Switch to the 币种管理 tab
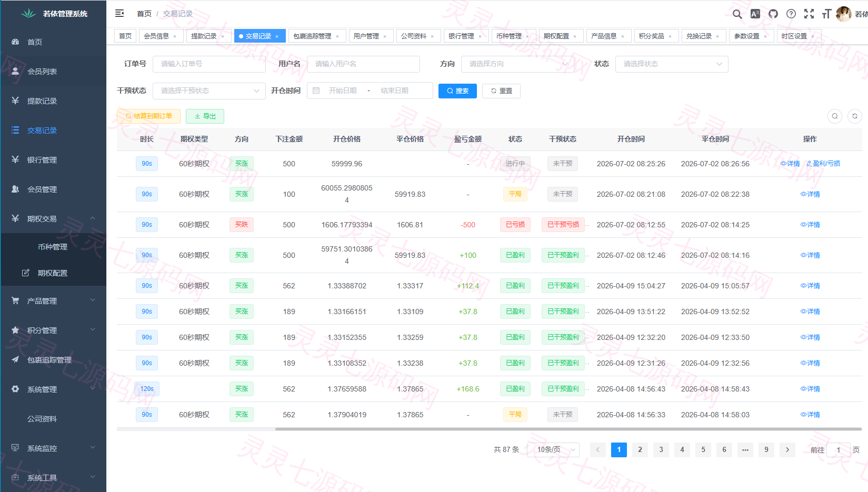 (514, 36)
